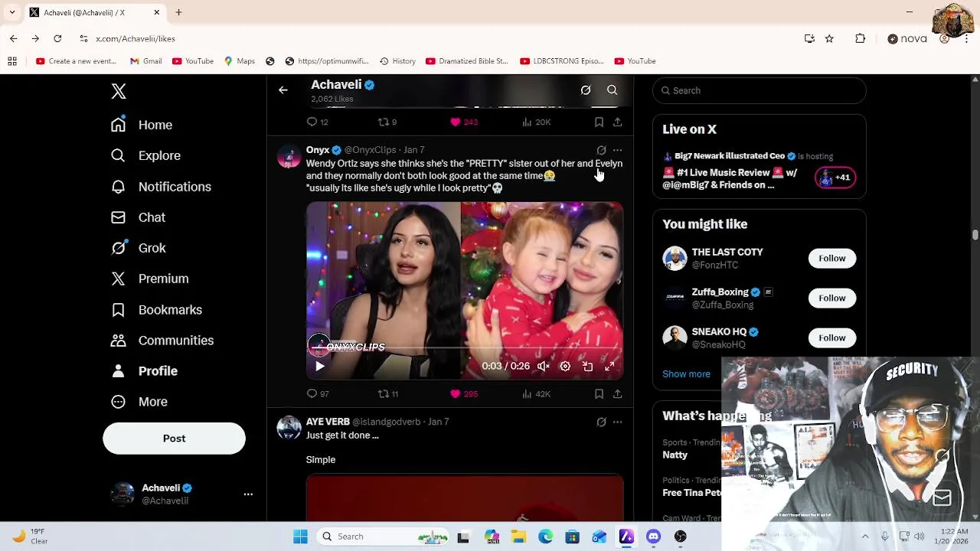Viewport: 980px width, 551px height.
Task: Unmute the Onyx video
Action: coord(543,367)
